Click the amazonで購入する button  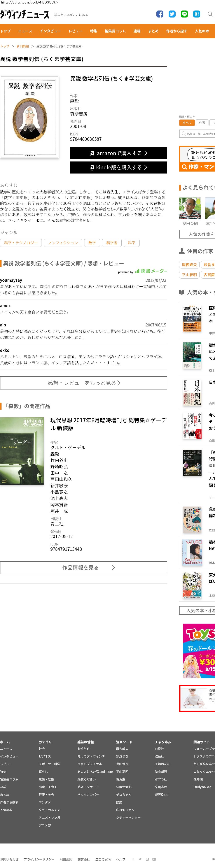click(x=118, y=153)
